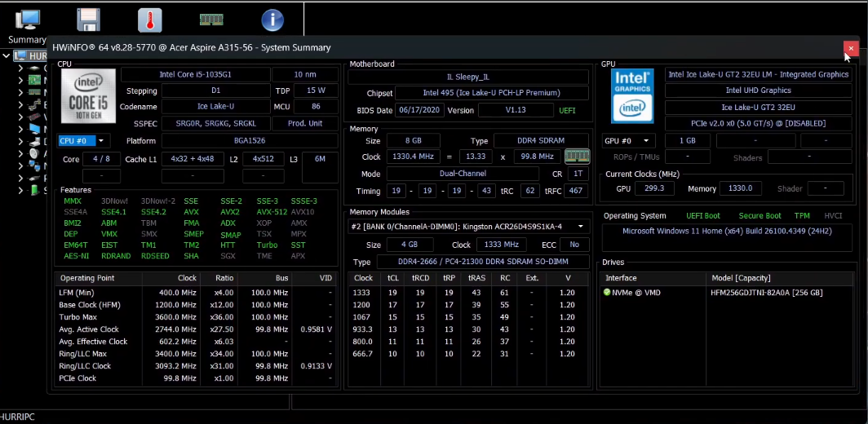
Task: Close the System Summary window
Action: click(850, 49)
